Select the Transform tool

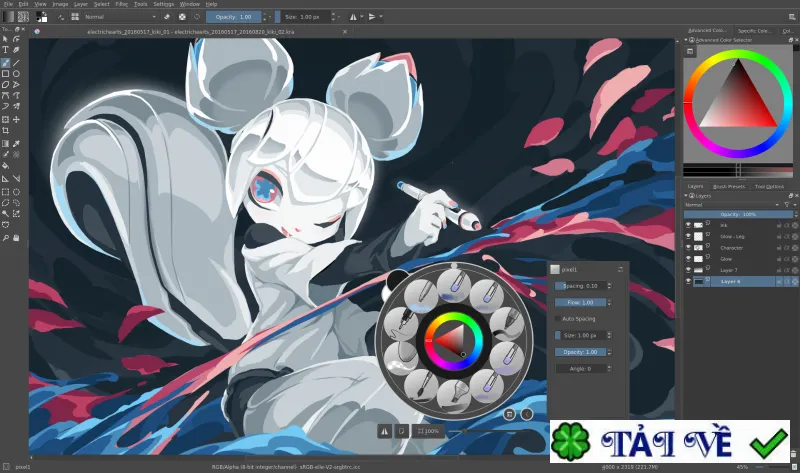[5, 119]
